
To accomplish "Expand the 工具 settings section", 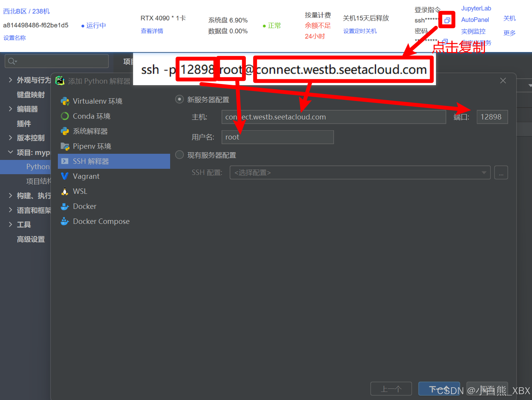I will coord(10,224).
